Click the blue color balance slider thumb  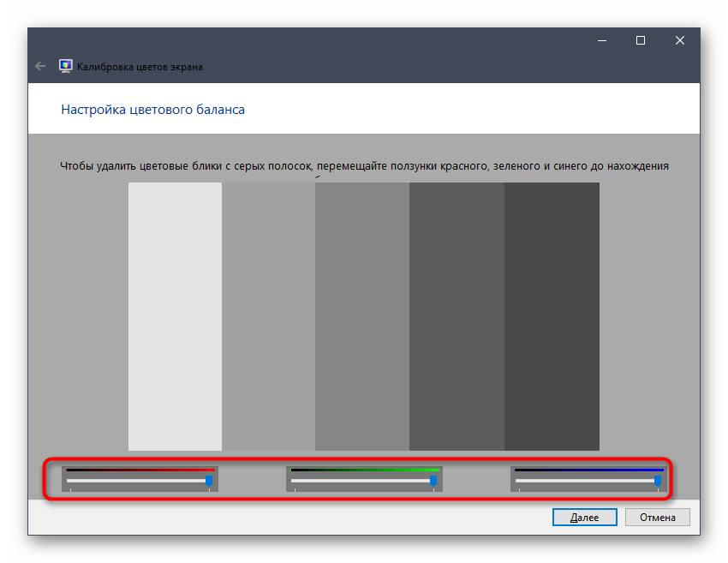coord(657,482)
